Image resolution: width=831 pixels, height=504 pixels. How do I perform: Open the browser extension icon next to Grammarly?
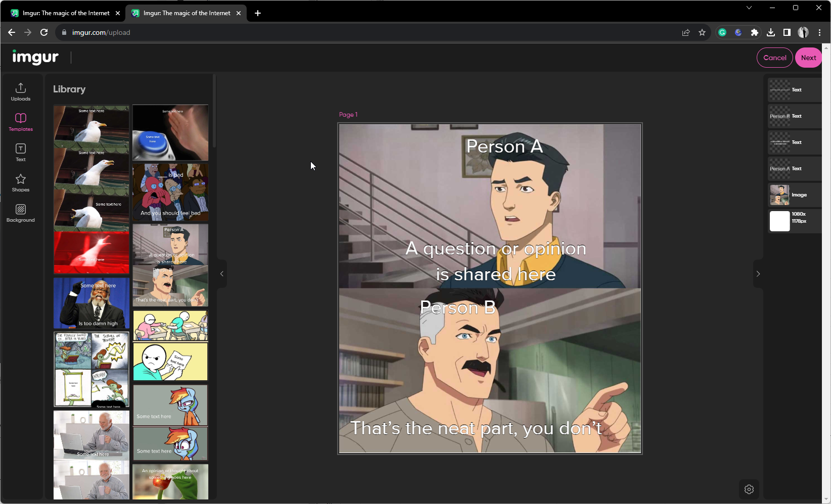coord(738,32)
